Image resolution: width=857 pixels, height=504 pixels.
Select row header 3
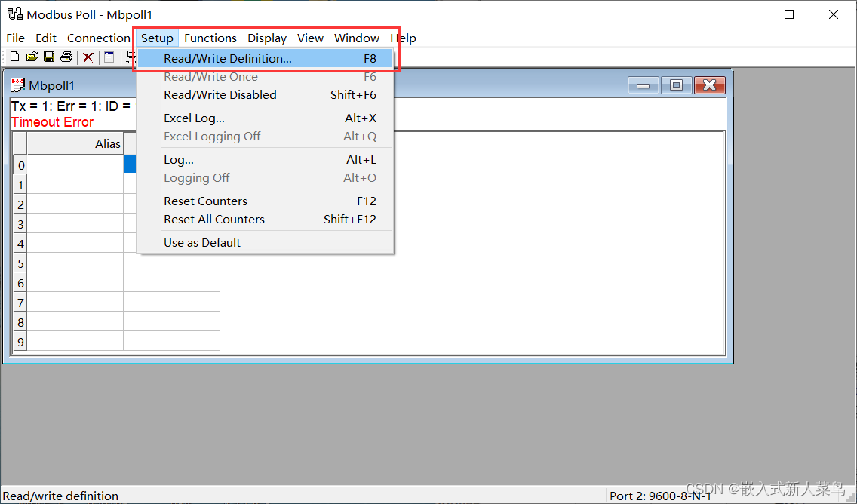click(20, 224)
